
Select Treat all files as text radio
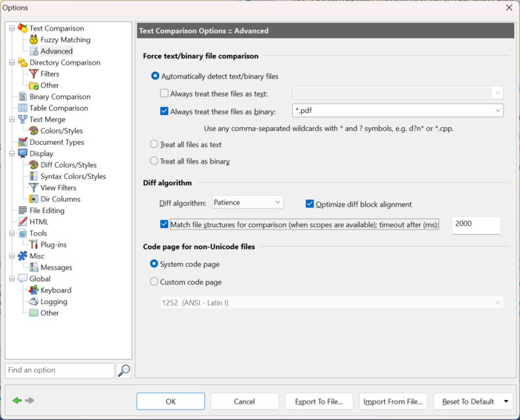[x=154, y=144]
